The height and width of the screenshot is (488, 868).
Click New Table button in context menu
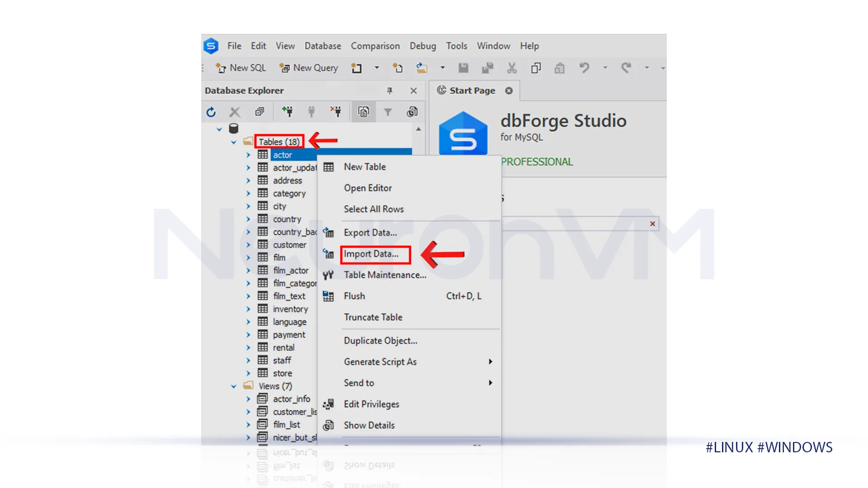(365, 166)
